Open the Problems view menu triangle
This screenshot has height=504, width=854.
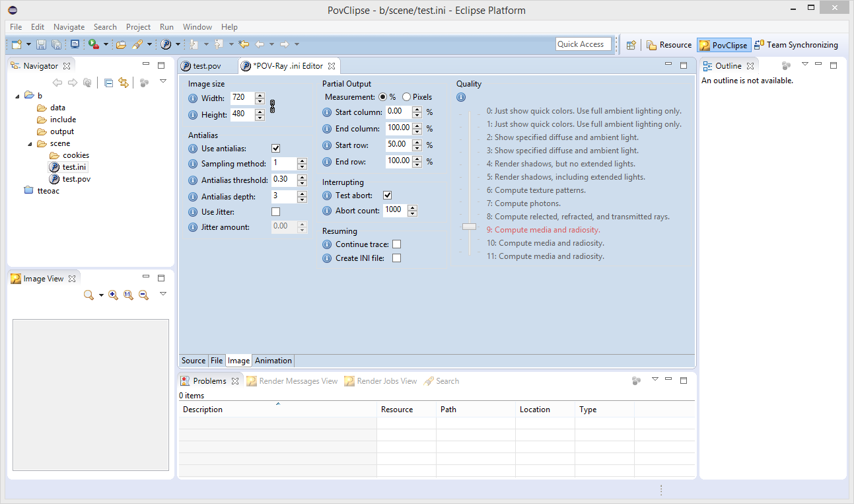pos(655,379)
